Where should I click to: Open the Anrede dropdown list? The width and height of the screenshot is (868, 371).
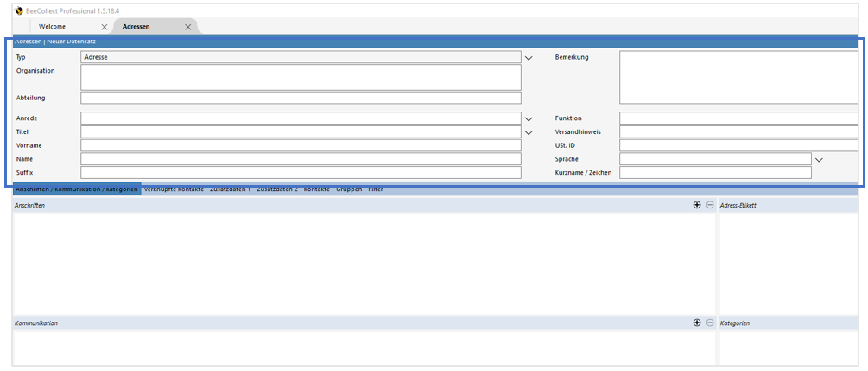click(x=529, y=118)
